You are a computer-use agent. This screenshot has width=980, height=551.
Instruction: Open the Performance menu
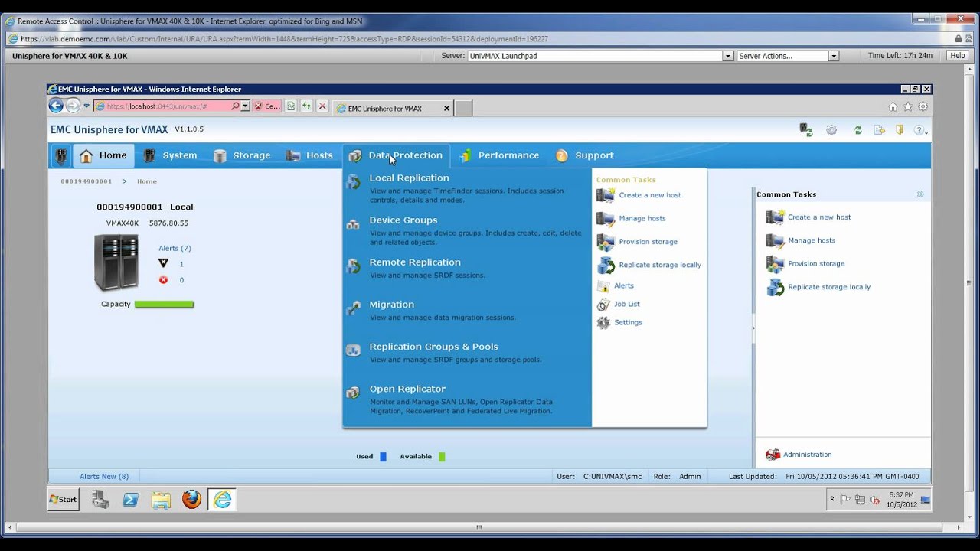click(x=499, y=155)
